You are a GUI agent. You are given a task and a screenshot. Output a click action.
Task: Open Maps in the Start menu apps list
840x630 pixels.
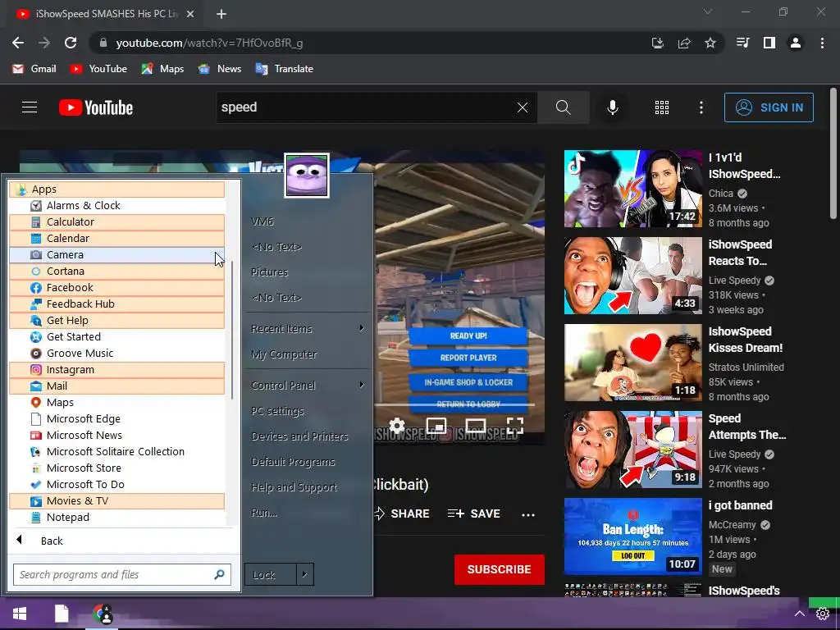coord(116,402)
